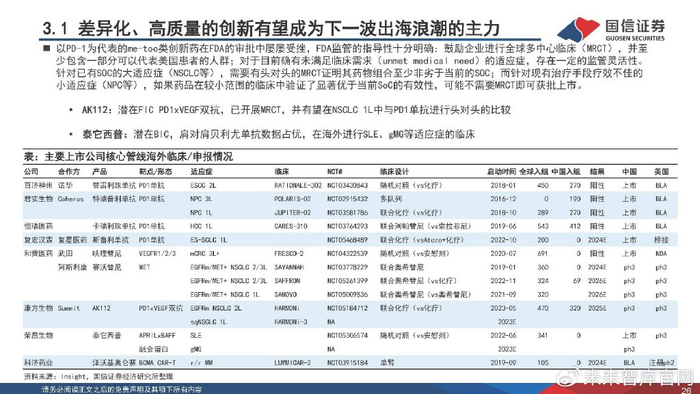This screenshot has height=394, width=700.
Task: Click product cell 卡瑞利珠单抗
Action: pyautogui.click(x=114, y=226)
